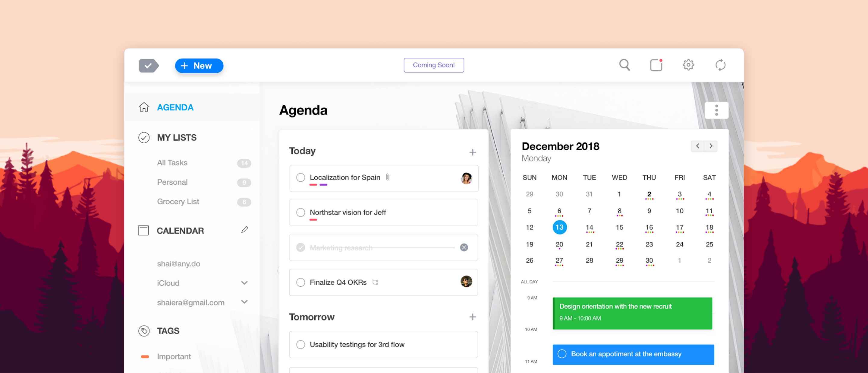Click the home/agenda icon in sidebar
The width and height of the screenshot is (868, 373).
point(144,107)
